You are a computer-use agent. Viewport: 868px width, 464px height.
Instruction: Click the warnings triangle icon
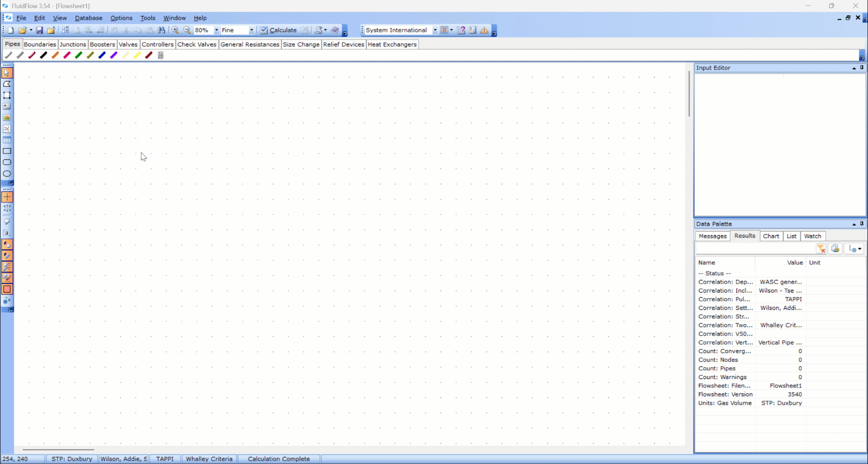click(x=484, y=30)
